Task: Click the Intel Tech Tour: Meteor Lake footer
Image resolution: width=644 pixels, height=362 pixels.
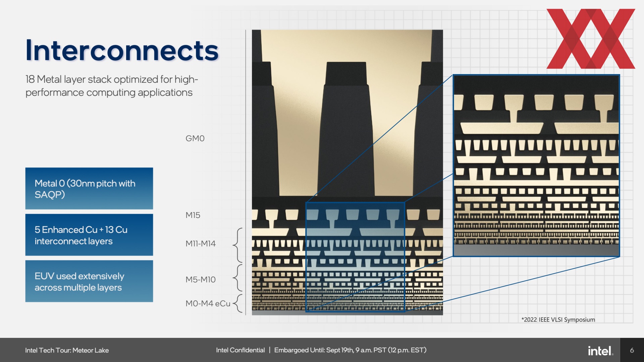Action: [x=67, y=350]
